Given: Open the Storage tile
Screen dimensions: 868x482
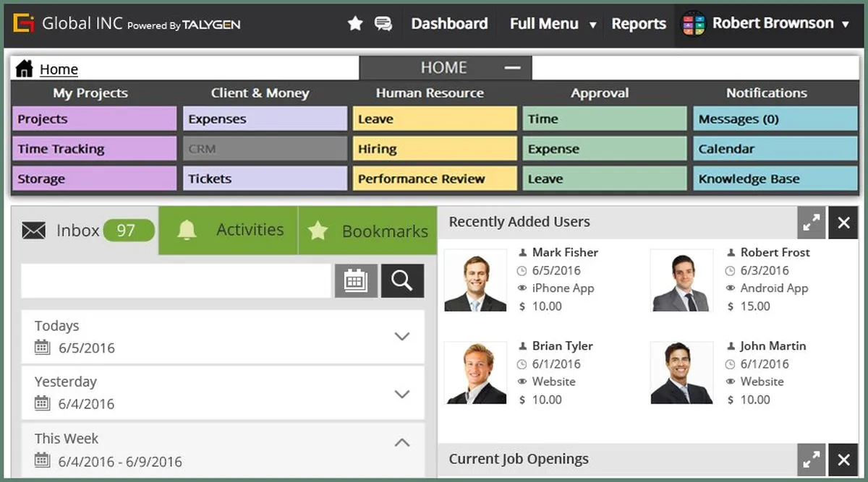Looking at the screenshot, I should pos(94,178).
